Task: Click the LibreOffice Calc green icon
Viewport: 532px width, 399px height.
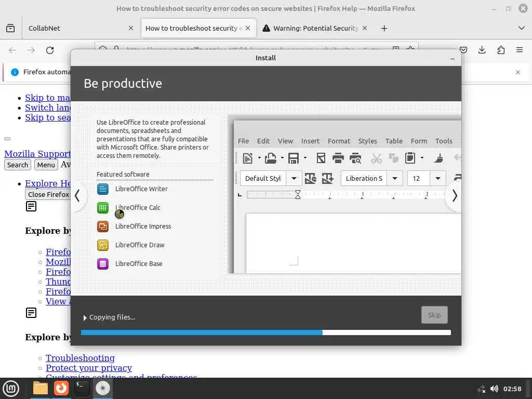Action: 103,208
